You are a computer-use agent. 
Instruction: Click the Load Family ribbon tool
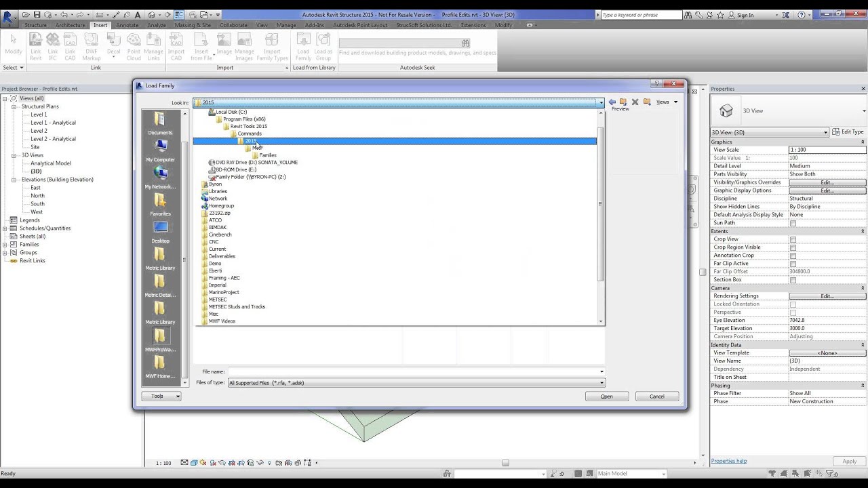[303, 46]
